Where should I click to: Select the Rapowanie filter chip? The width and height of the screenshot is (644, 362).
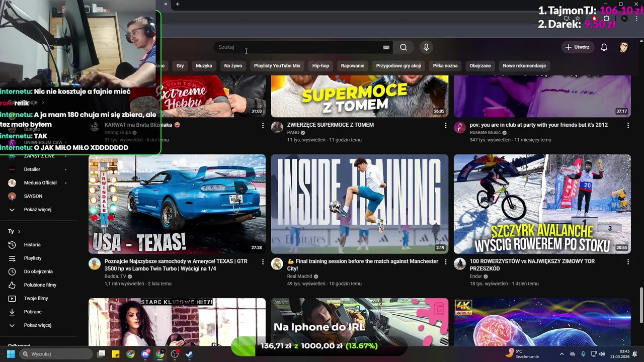click(x=353, y=66)
